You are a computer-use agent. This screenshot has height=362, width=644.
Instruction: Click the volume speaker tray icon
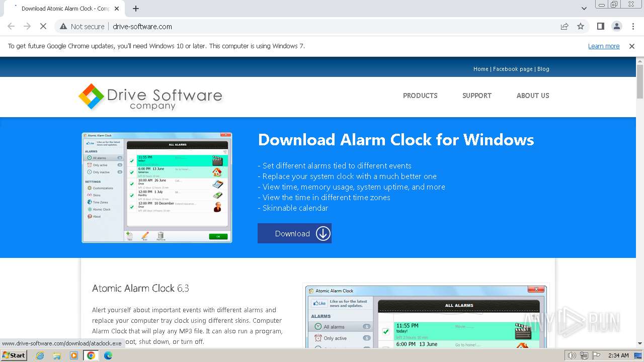point(572,355)
